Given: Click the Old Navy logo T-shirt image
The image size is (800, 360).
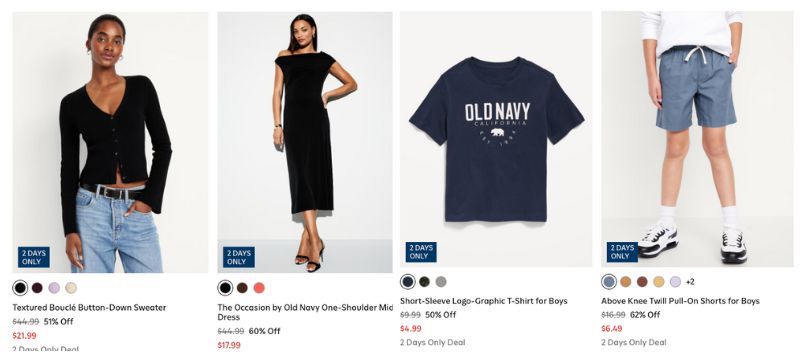Looking at the screenshot, I should pos(496,139).
